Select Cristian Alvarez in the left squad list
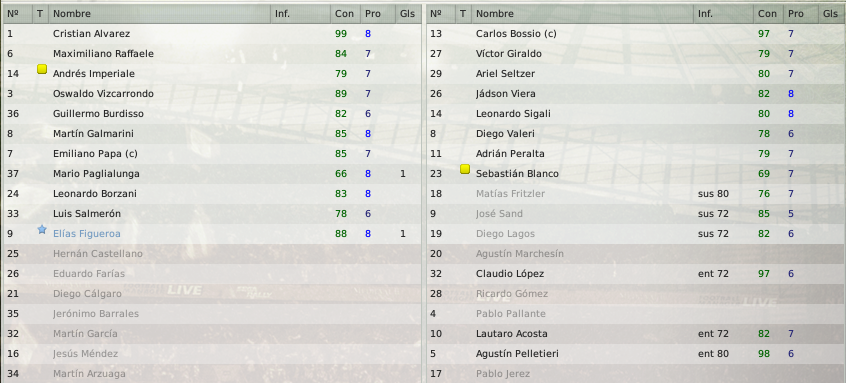The width and height of the screenshot is (846, 383). [212, 33]
